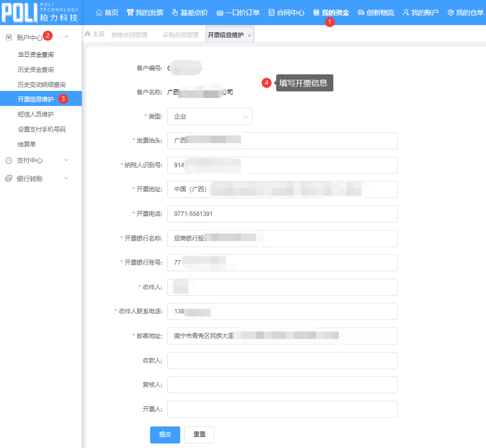Expand the 银行转账 sidebar section
Screen dimensions: 486x448
tap(66, 178)
